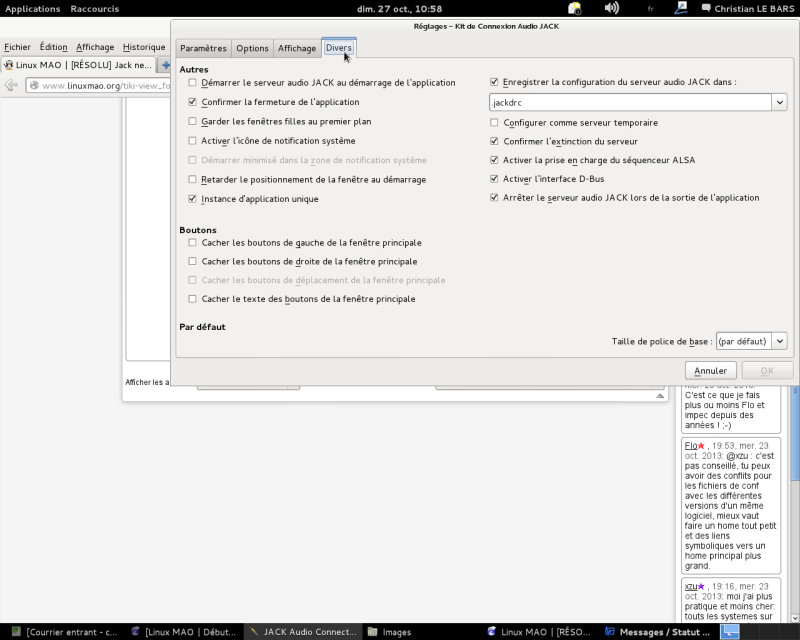Check Configurer comme serveur temporaire

pyautogui.click(x=494, y=122)
